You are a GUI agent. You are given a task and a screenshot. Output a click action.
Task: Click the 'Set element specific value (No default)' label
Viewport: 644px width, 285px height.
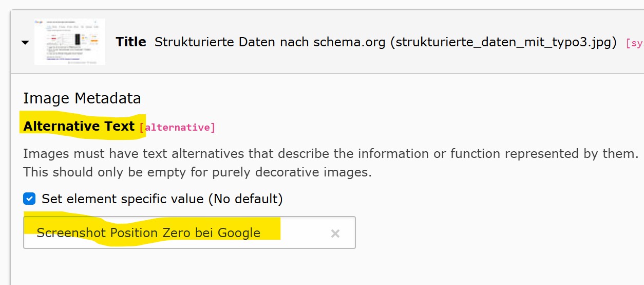tap(162, 199)
